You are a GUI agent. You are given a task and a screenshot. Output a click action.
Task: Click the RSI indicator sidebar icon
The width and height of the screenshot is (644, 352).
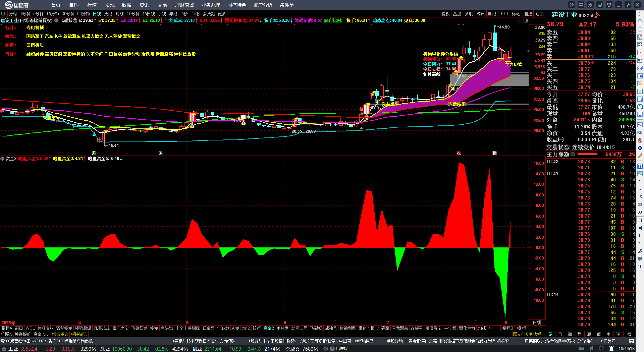[640, 132]
